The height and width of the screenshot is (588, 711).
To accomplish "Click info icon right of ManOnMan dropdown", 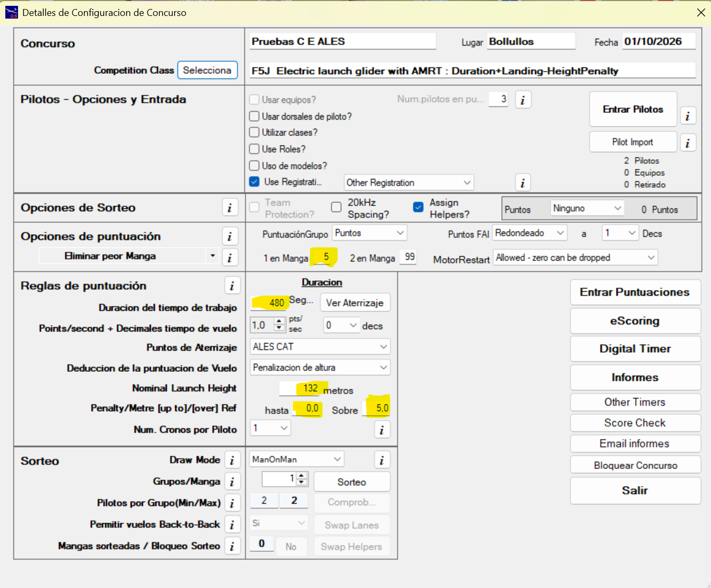I will [382, 460].
